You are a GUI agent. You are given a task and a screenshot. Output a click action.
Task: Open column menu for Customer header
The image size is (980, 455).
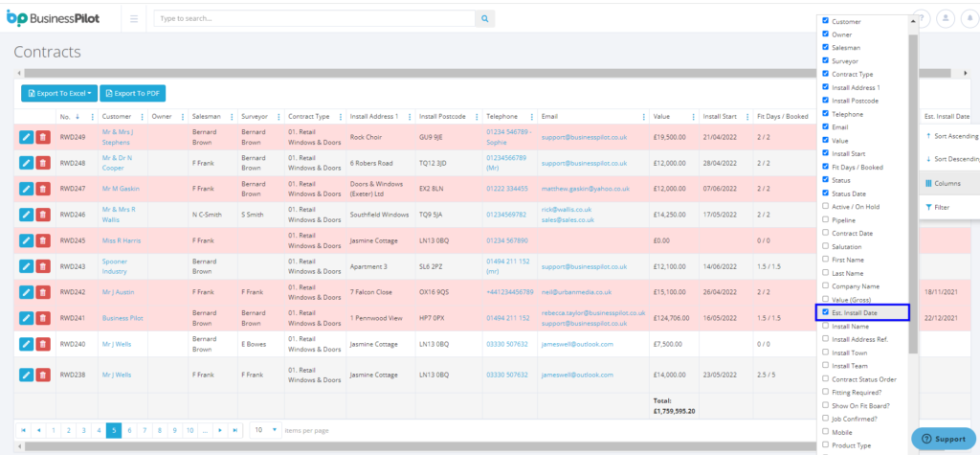(143, 116)
